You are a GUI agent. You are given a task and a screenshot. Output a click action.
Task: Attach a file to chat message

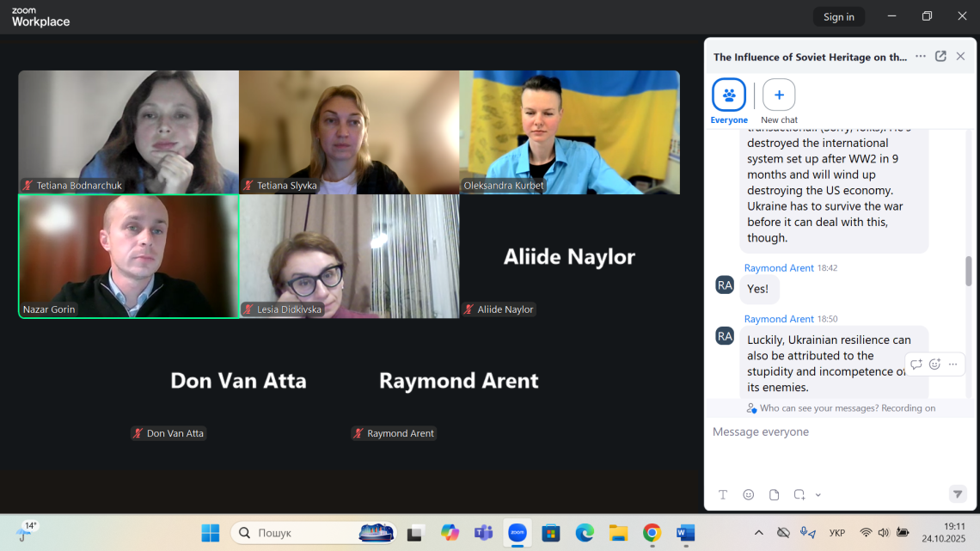point(775,494)
